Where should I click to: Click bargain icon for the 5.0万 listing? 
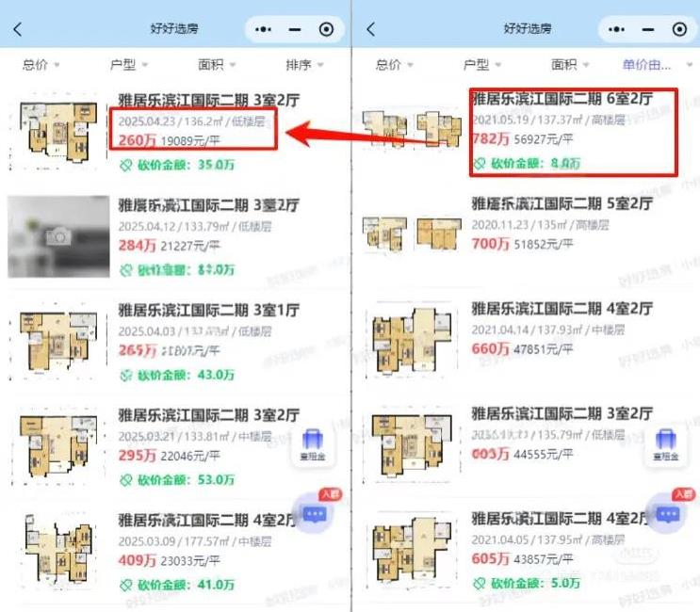click(x=479, y=583)
